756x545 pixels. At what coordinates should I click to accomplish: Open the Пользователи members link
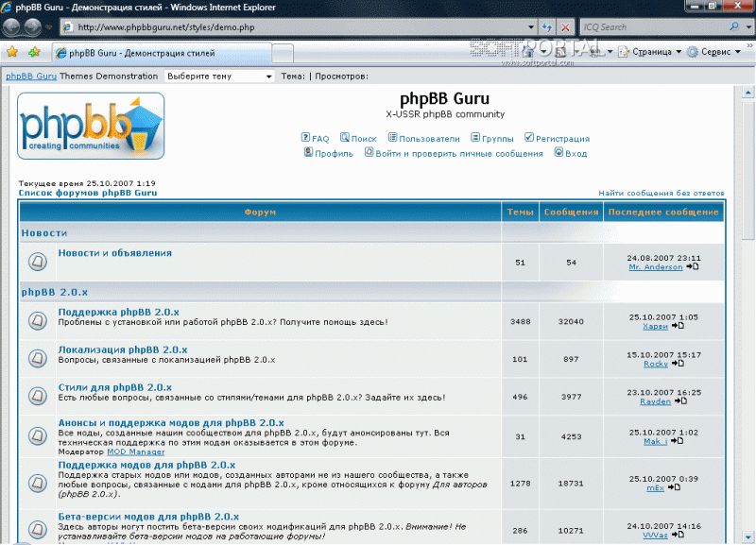coord(424,138)
